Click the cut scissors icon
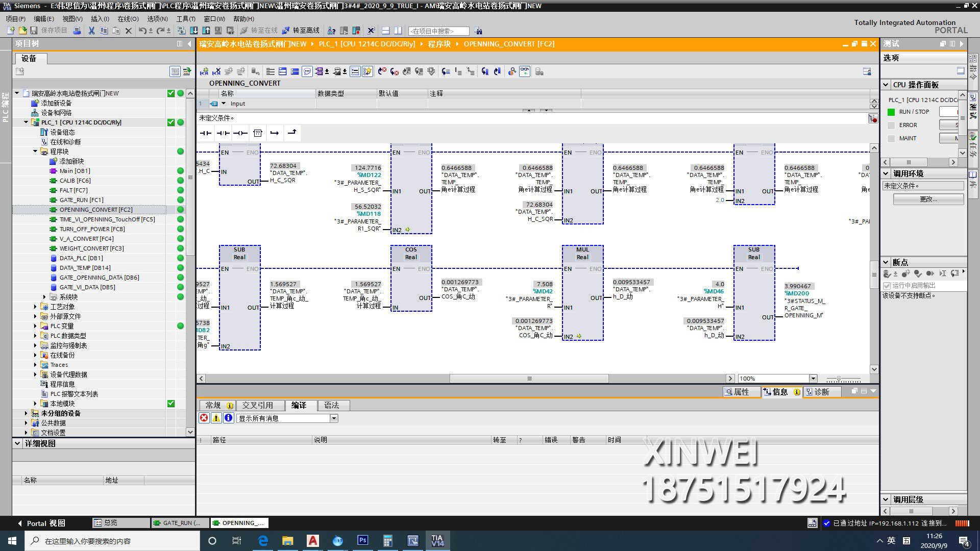980x551 pixels. 91,31
